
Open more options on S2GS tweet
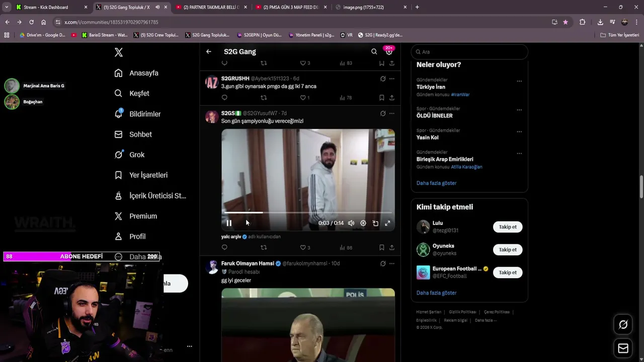392,113
